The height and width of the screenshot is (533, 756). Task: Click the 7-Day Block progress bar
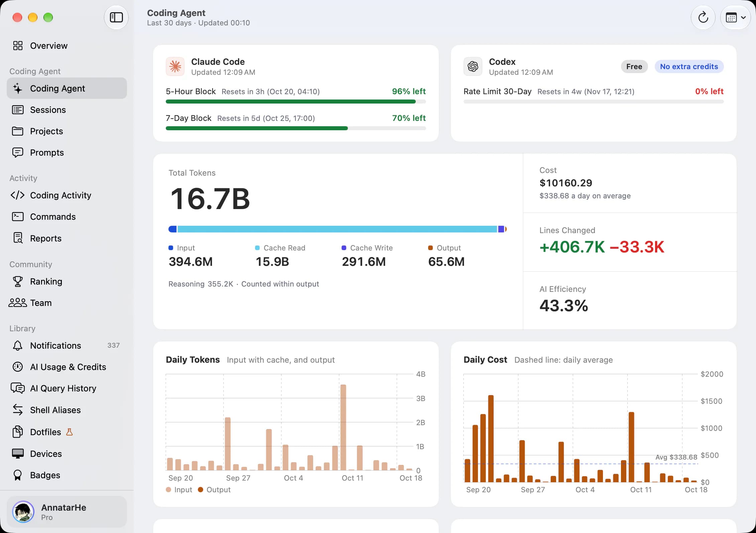[x=296, y=128]
